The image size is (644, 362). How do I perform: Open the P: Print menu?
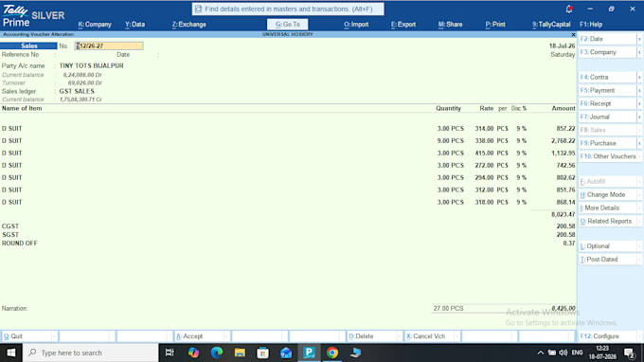click(495, 25)
